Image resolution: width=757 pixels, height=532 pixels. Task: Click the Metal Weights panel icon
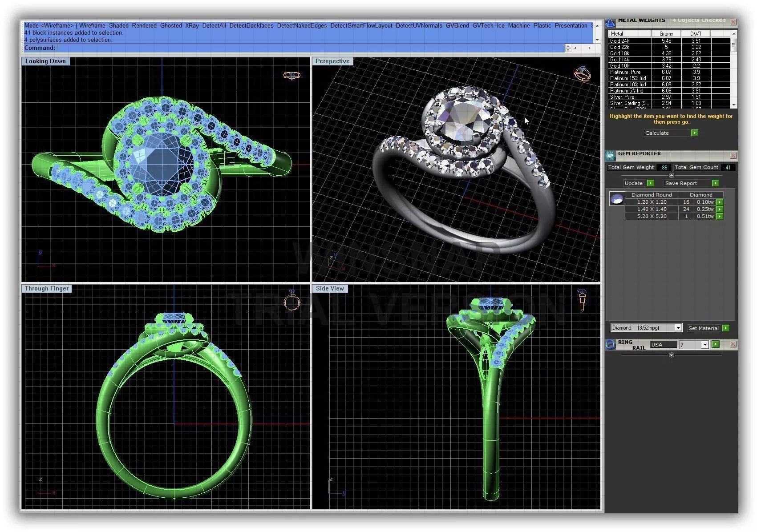point(610,22)
